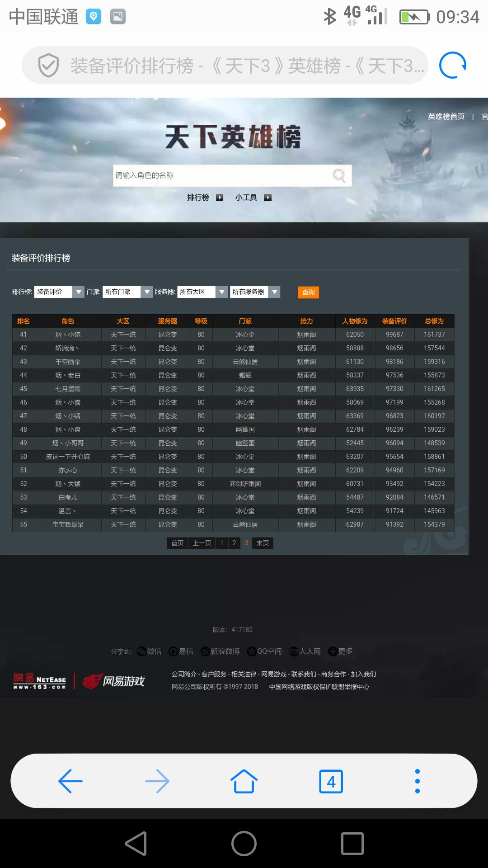Select page 3 in pagination
The height and width of the screenshot is (868, 488).
click(246, 543)
